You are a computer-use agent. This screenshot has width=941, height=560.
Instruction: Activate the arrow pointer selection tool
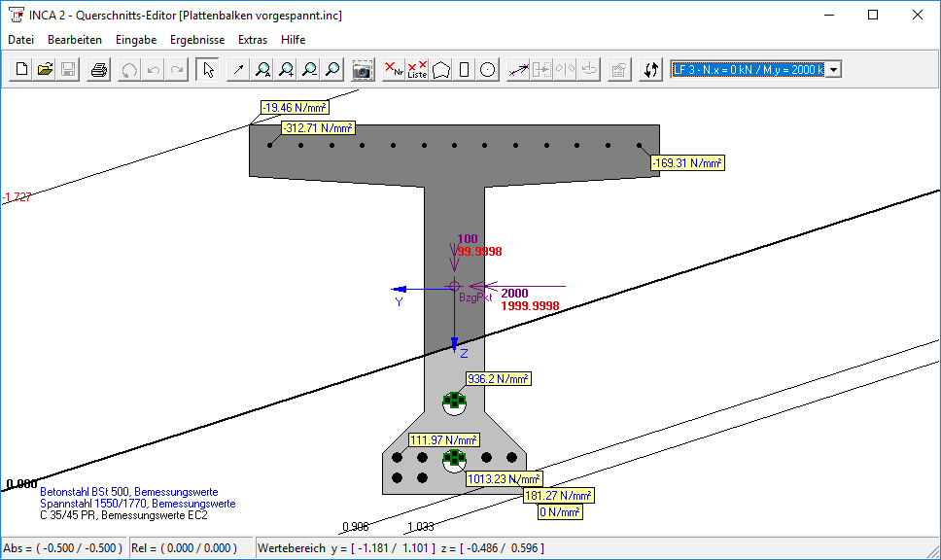[207, 69]
